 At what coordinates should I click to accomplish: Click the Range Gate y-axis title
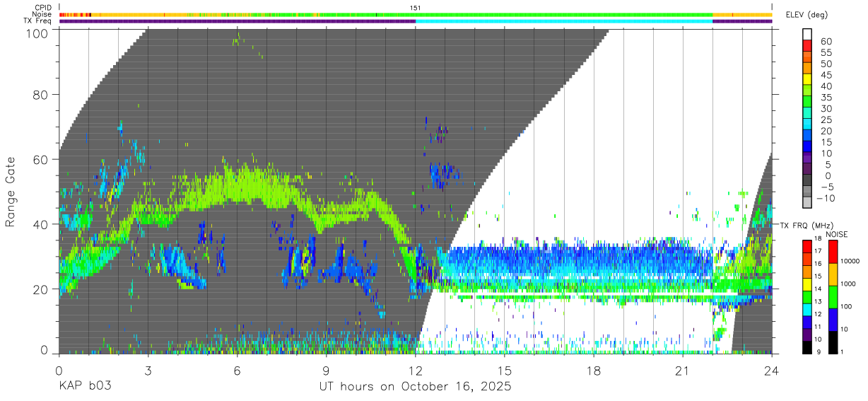[11, 192]
